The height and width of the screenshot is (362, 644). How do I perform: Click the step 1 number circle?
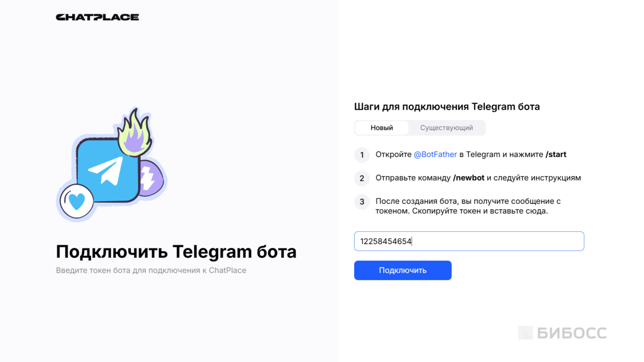pyautogui.click(x=362, y=155)
